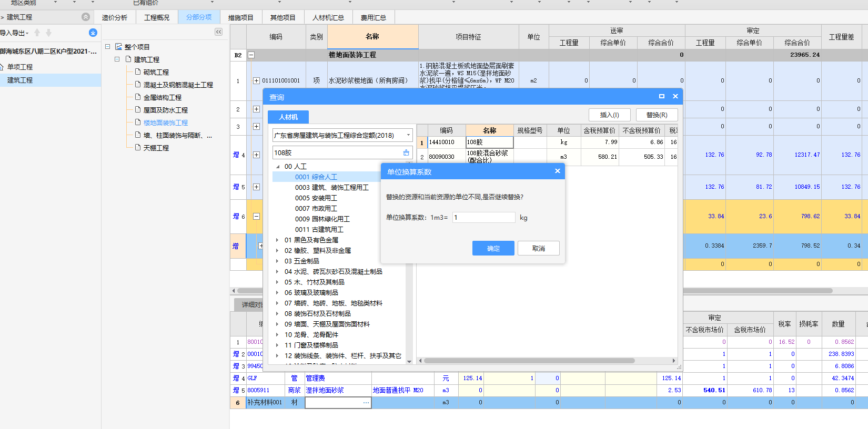This screenshot has height=429, width=868.
Task: Click the gray move-up arrow icon
Action: click(x=37, y=33)
